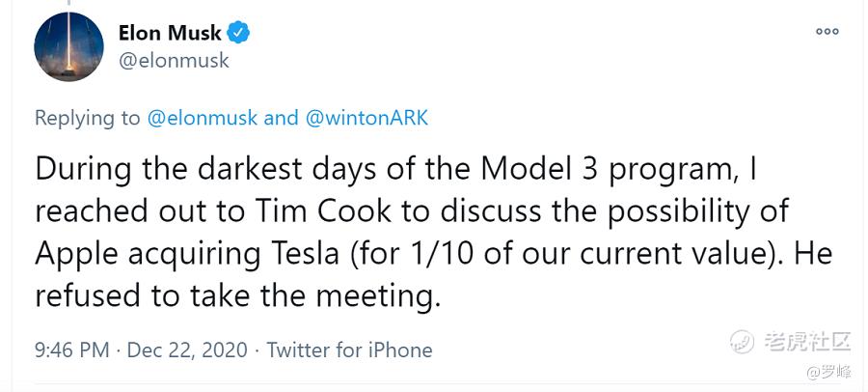868x392 pixels.
Task: Click the Elon Musk display name
Action: 169,33
